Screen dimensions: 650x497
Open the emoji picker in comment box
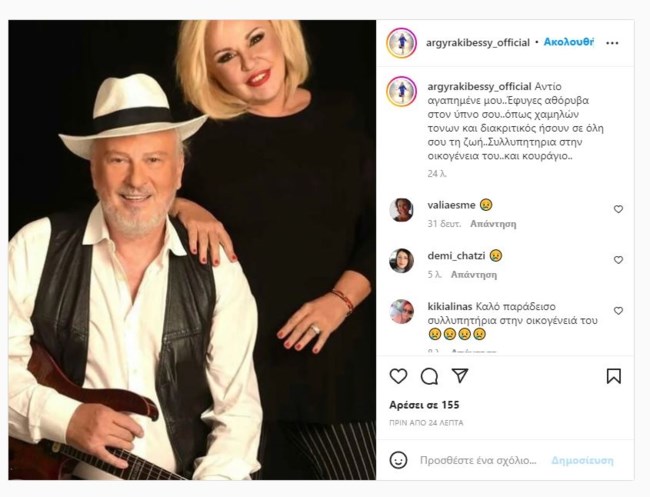pyautogui.click(x=399, y=460)
